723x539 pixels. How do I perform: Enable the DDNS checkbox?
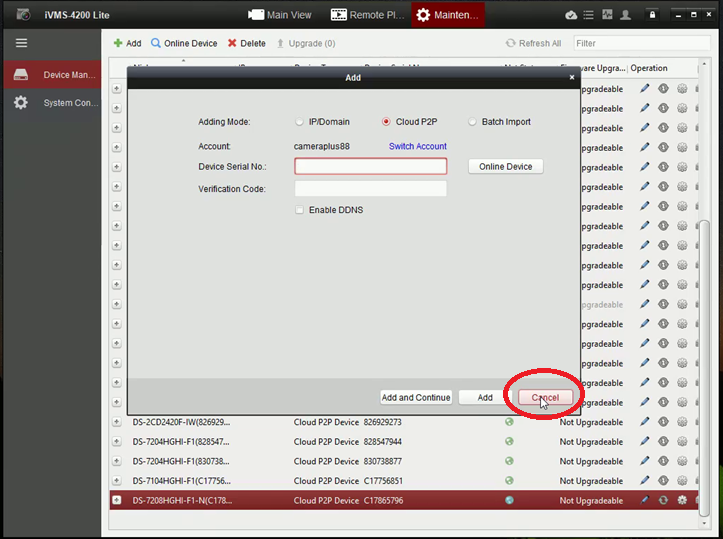pyautogui.click(x=300, y=210)
